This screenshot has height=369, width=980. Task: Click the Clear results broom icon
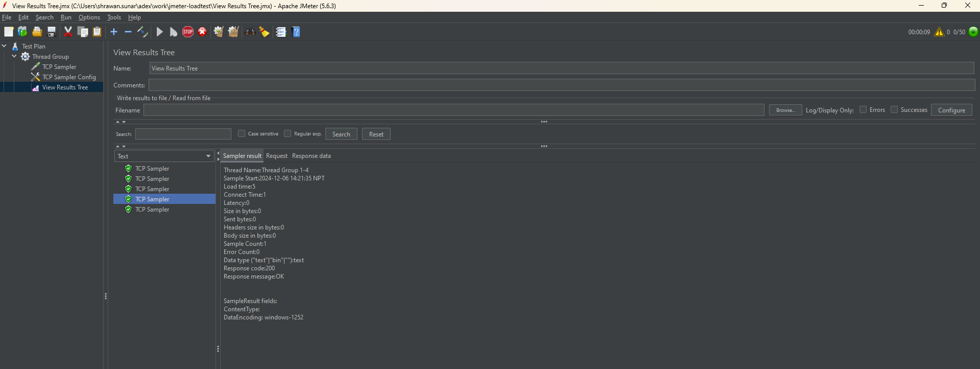tap(219, 32)
